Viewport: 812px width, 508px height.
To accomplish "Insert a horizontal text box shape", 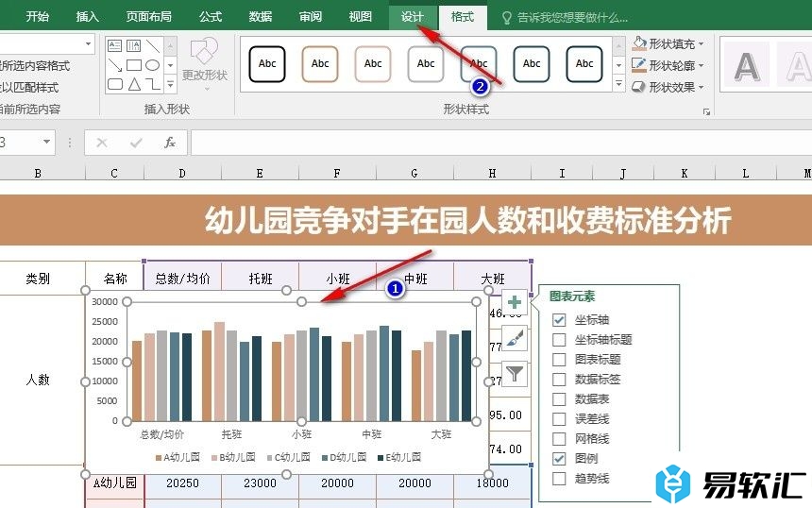I will pyautogui.click(x=114, y=45).
